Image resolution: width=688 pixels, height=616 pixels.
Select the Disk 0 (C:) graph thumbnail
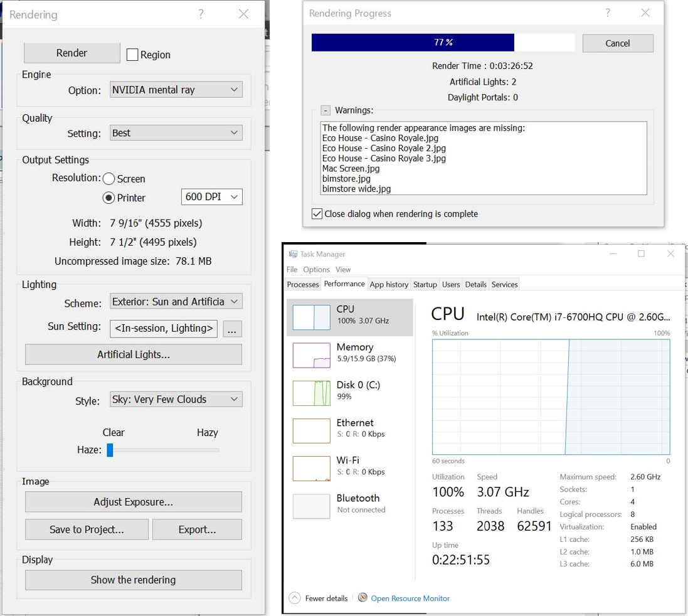312,393
